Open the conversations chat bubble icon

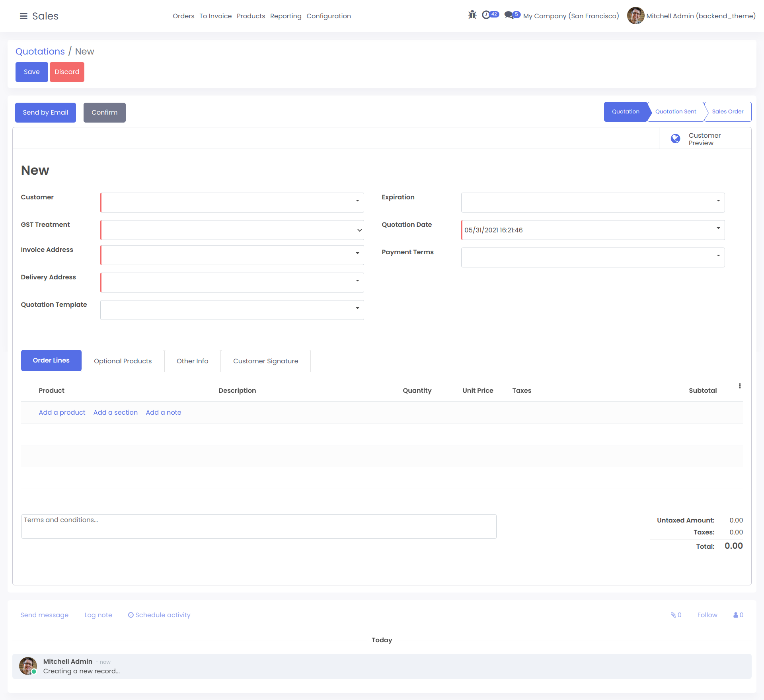pos(509,15)
